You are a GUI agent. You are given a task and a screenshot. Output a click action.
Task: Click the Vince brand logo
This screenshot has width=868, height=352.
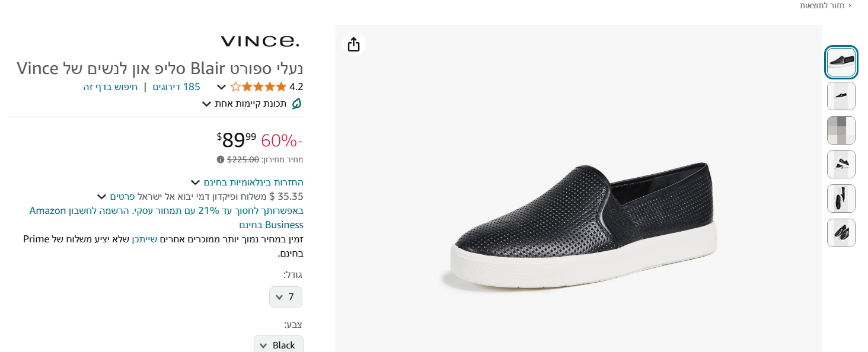[260, 41]
